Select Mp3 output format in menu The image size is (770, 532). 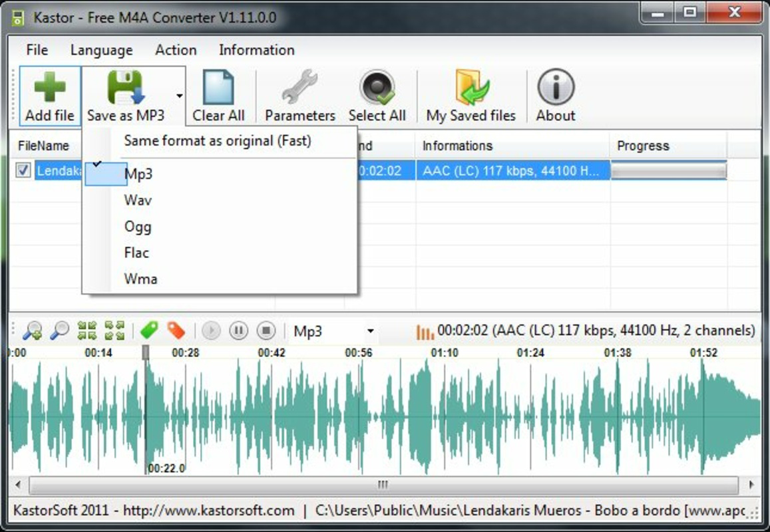pos(220,174)
